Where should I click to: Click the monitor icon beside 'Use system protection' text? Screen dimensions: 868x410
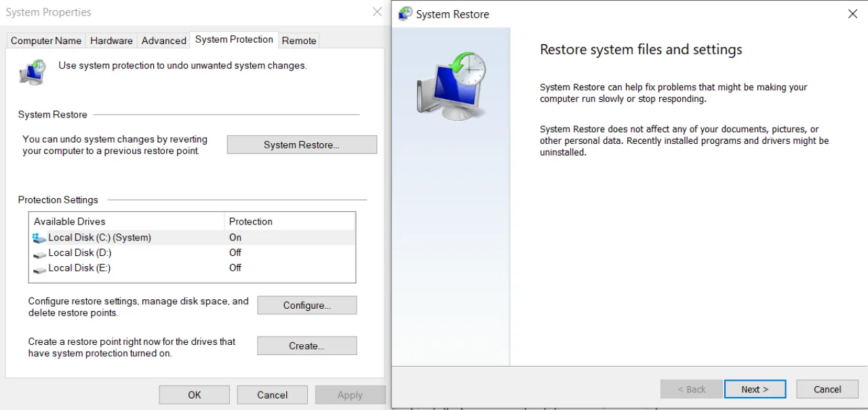click(x=32, y=71)
